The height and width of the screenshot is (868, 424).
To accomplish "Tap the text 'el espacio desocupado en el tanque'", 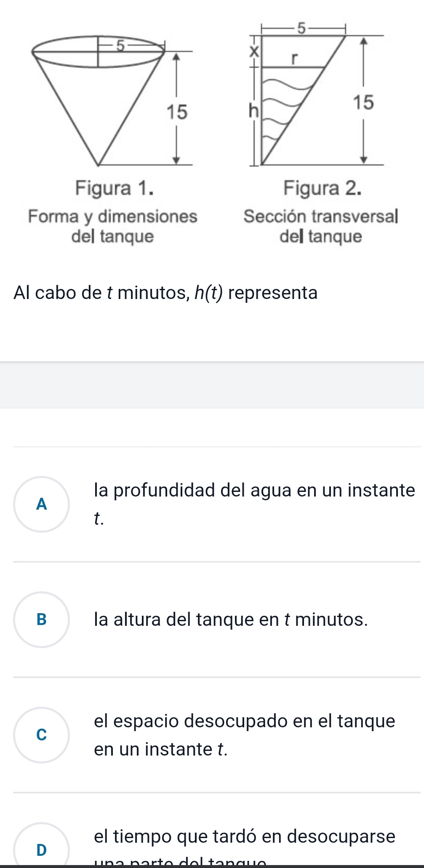I will (245, 721).
